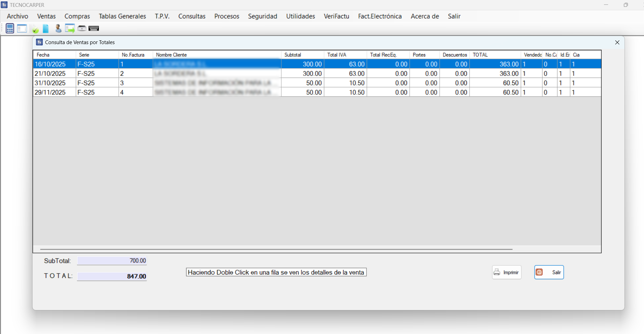The height and width of the screenshot is (334, 644).
Task: Click the document with green checkmark icon
Action: coord(34,29)
